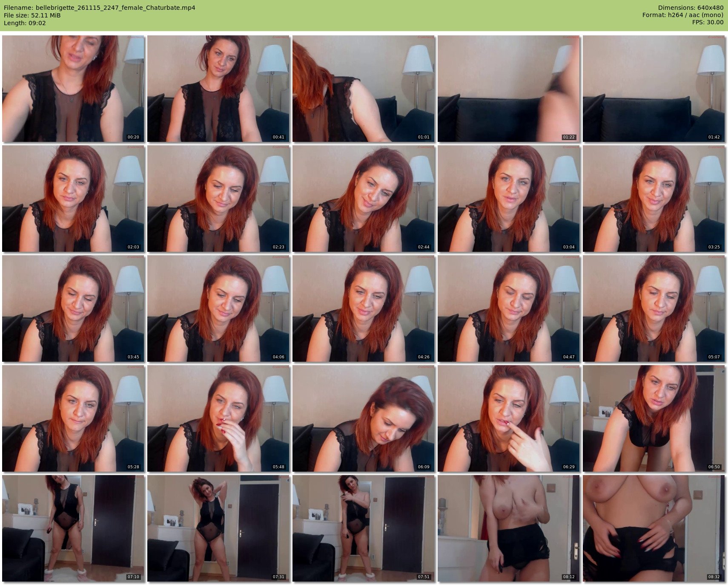The image size is (728, 585).
Task: Click the File size line in header
Action: tap(32, 15)
